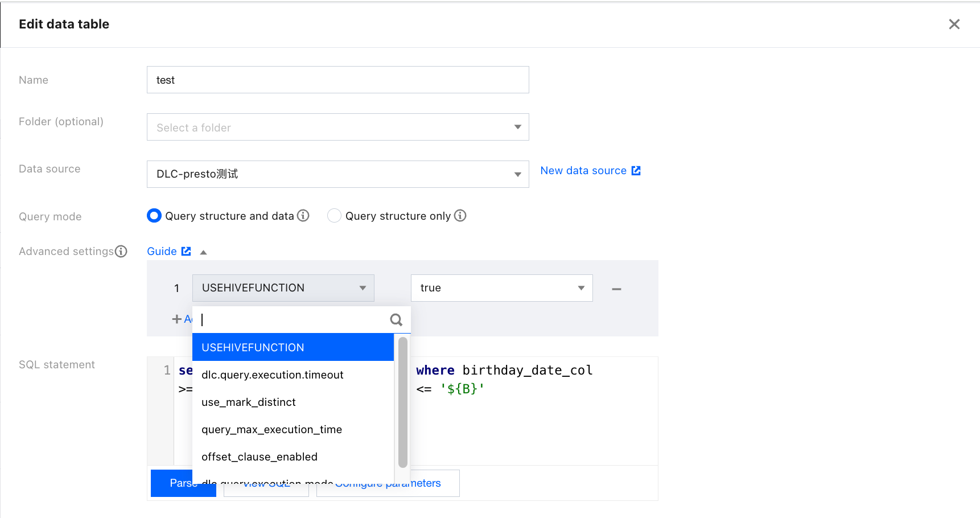Click the Advanced settings info icon
This screenshot has width=980, height=518.
pos(121,252)
